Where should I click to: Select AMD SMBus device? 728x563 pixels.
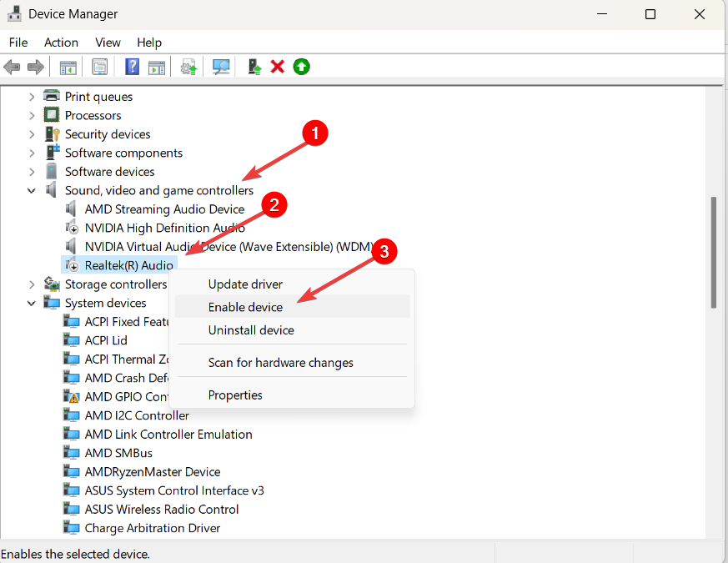click(x=119, y=453)
